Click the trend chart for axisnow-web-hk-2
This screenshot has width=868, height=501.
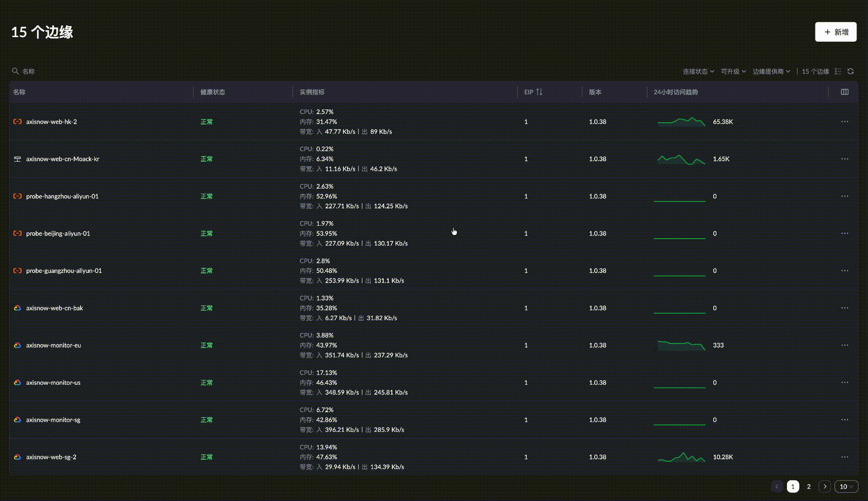[x=681, y=122]
